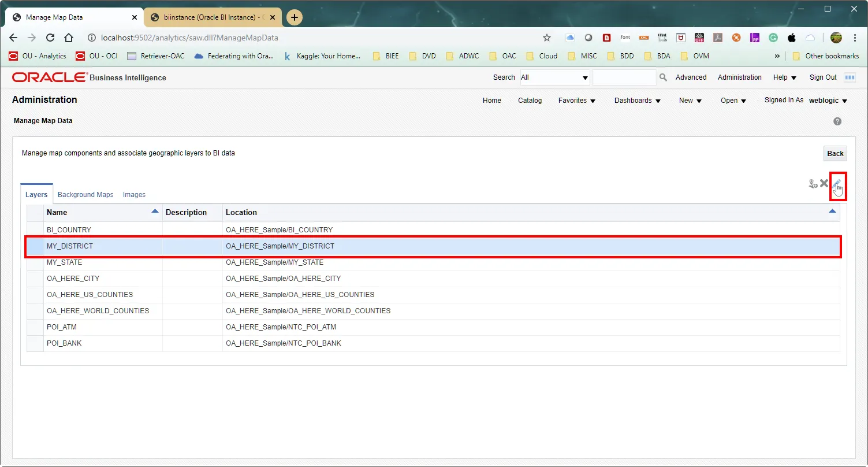The height and width of the screenshot is (467, 868).
Task: Reload the page in browser
Action: [50, 38]
